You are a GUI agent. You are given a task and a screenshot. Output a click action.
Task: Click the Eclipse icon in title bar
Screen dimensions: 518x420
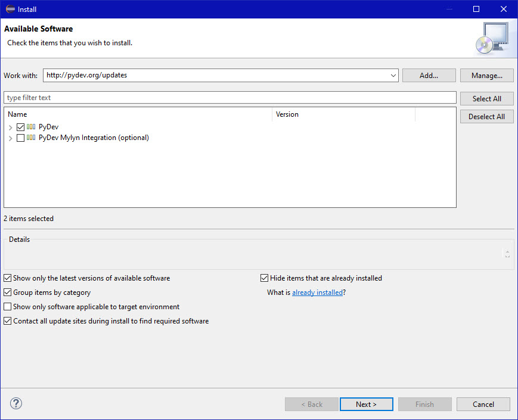pyautogui.click(x=10, y=9)
